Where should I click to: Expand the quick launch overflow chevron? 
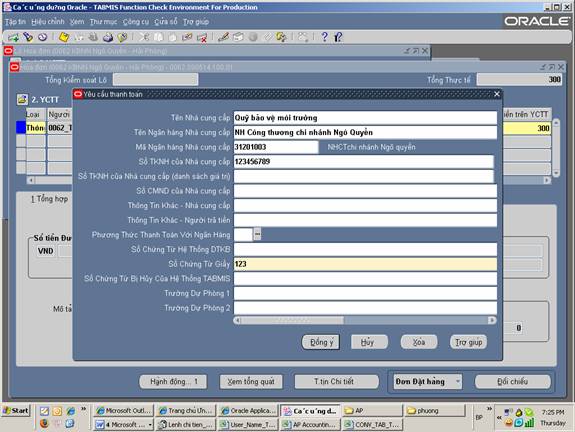[84, 409]
